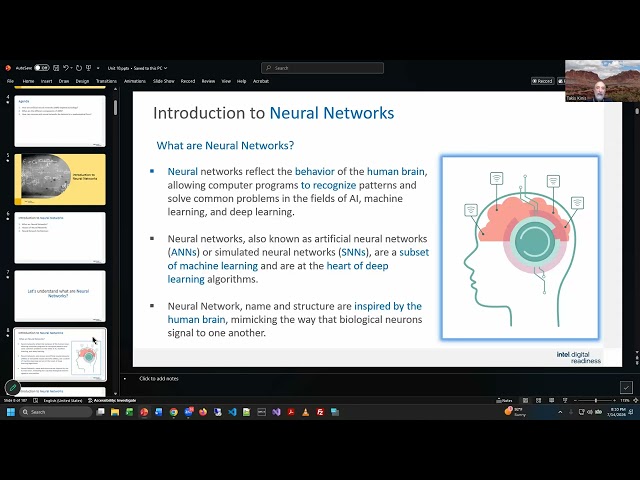
Task: Click the Redo/Repeat icon
Action: [79, 68]
